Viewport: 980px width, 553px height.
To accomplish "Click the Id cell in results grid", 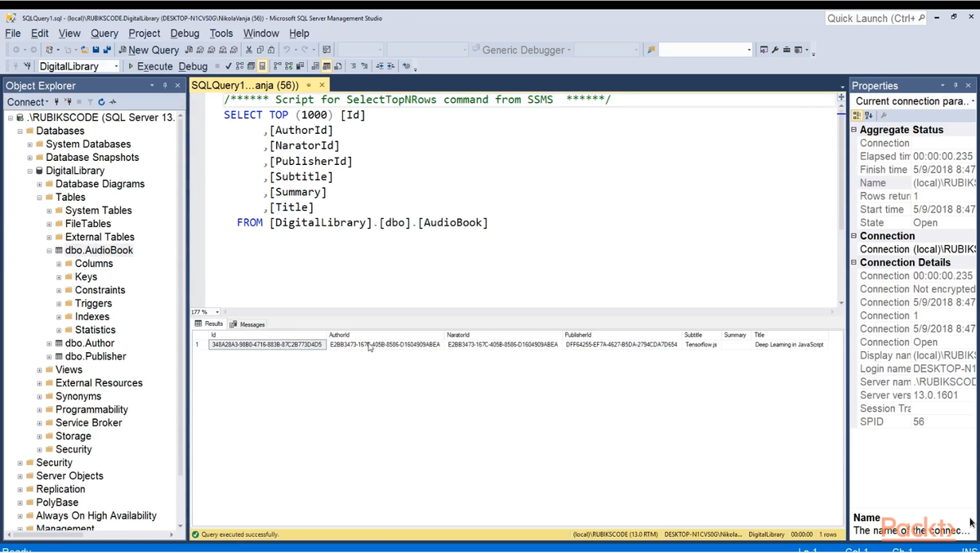I will pos(267,345).
